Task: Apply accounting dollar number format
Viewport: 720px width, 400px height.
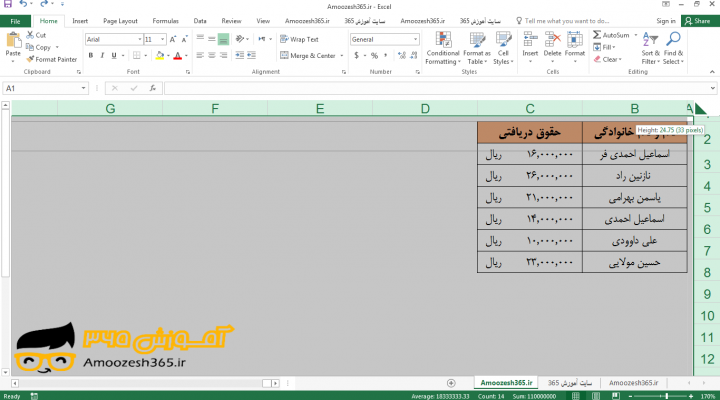Action: (356, 56)
